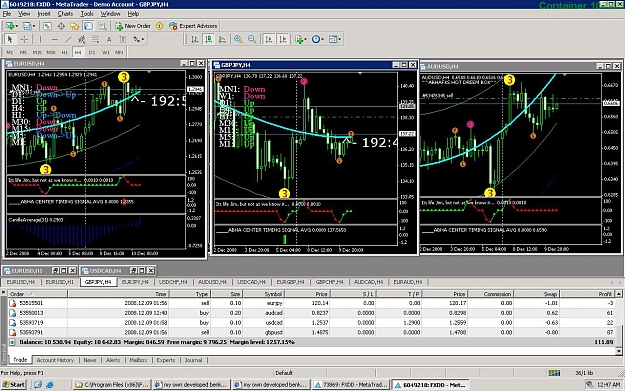Select the Equidistant Channel tool
The width and height of the screenshot is (625, 391).
(x=82, y=39)
